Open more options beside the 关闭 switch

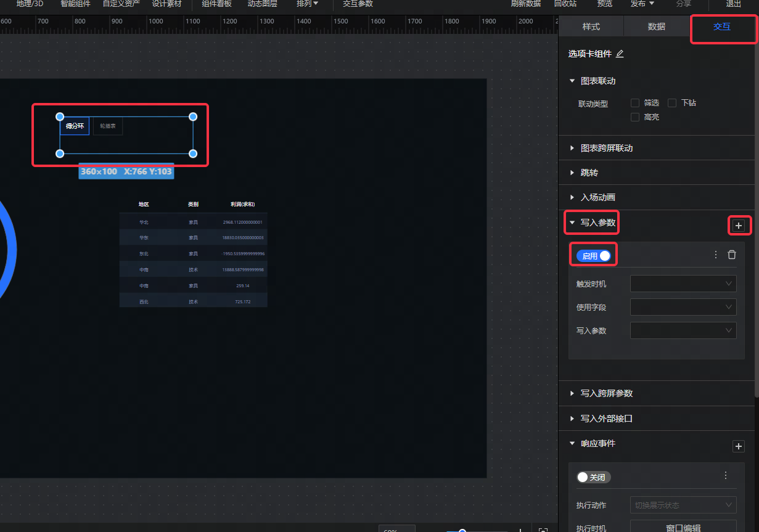(725, 475)
